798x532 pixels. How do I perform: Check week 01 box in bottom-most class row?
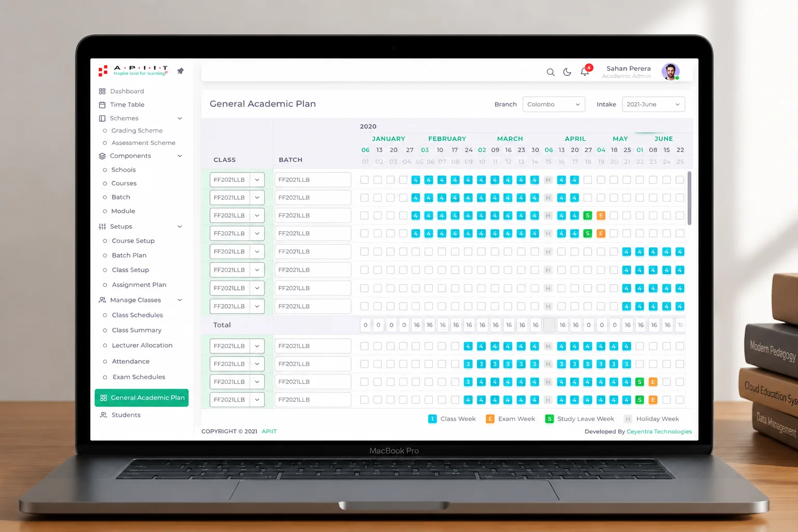[365, 400]
